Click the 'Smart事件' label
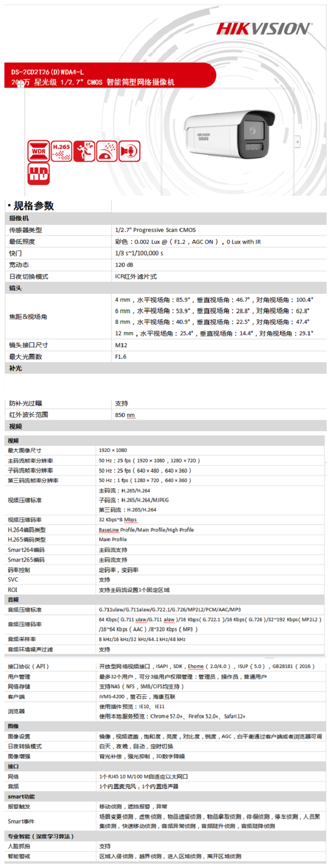 tap(21, 821)
